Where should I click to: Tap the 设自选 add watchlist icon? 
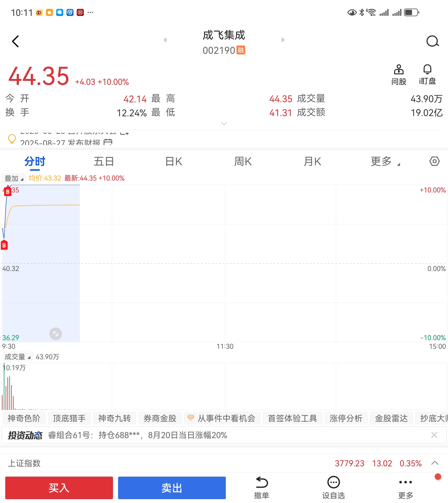pos(334,488)
